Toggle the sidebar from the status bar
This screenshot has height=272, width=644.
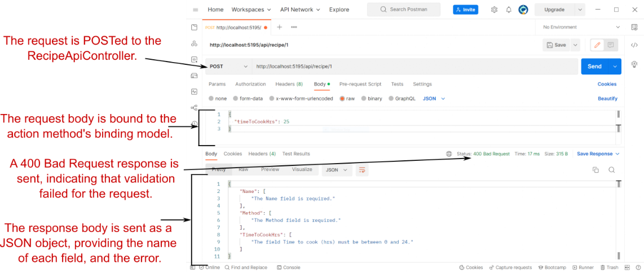193,267
